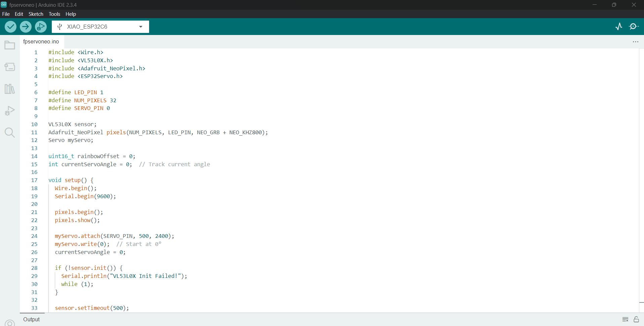Click on 'Wire.begin();' line
644x326 pixels.
(x=76, y=188)
